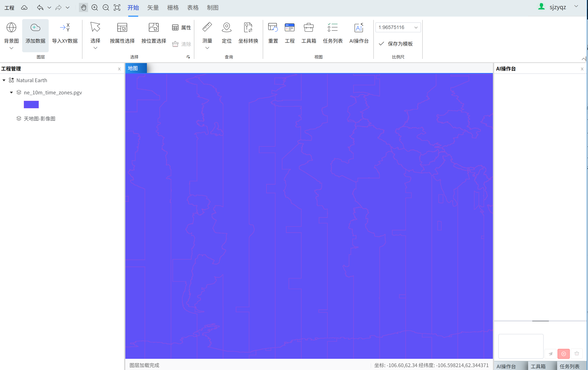This screenshot has height=370, width=588.
Task: Switch to the Task List (任务列表) bottom tab
Action: [x=569, y=366]
